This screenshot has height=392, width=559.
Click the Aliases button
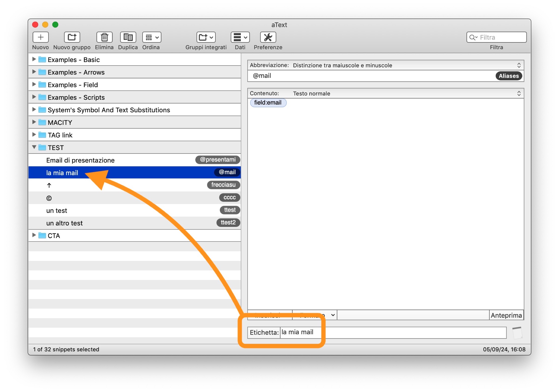tap(509, 76)
